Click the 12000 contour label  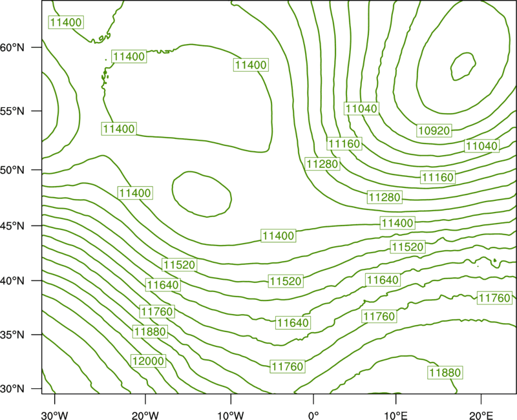point(148,361)
